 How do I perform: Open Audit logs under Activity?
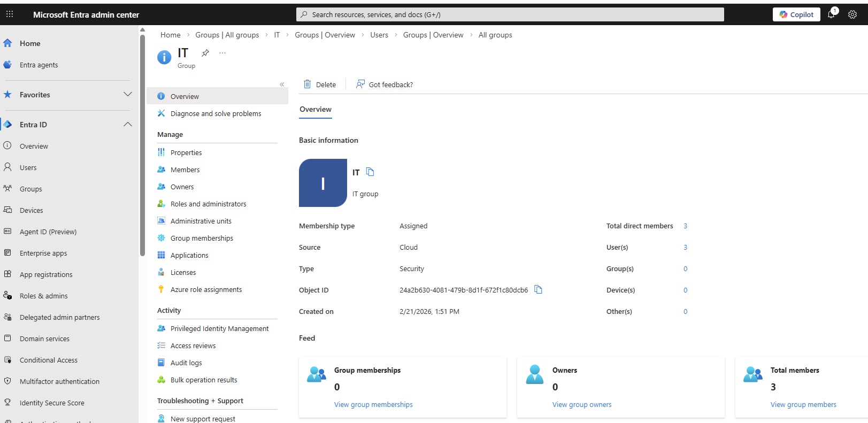(186, 363)
